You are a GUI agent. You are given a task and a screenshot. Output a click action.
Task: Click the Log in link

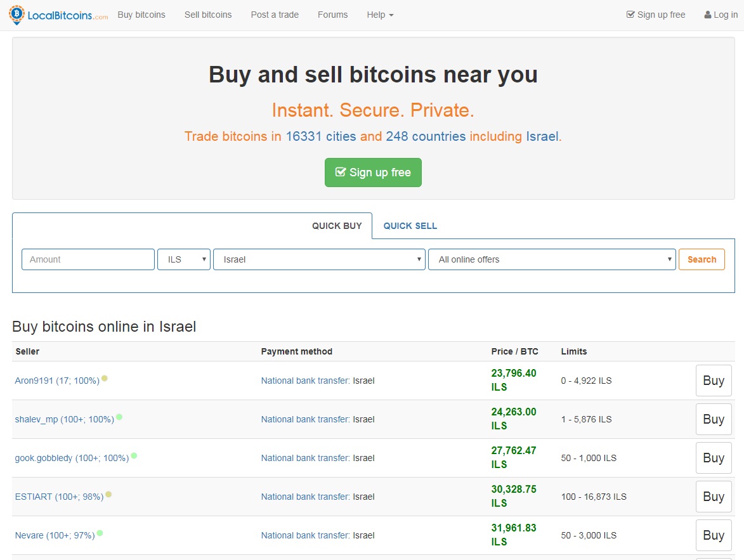[721, 15]
